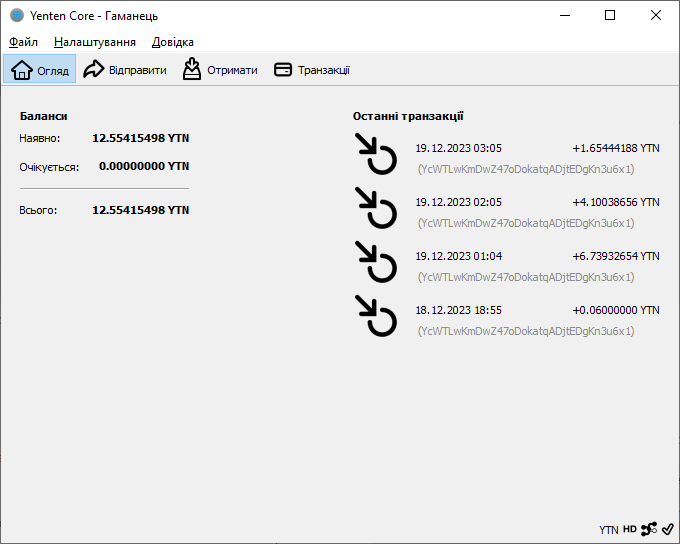Click the HD wallet status icon
Screen dimensions: 680x544
[630, 529]
